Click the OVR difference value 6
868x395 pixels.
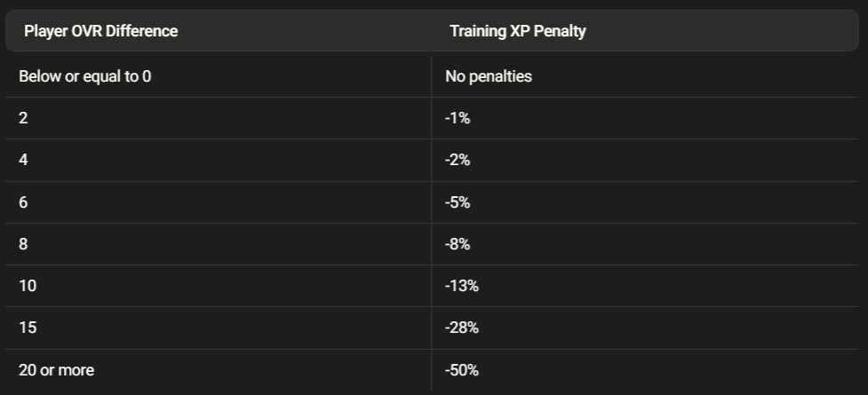(23, 202)
